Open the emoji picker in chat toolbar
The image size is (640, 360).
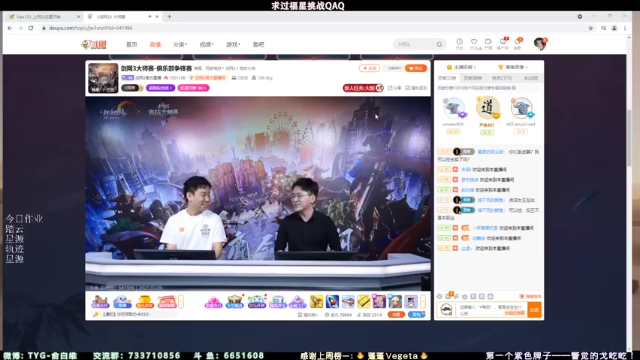(x=440, y=296)
